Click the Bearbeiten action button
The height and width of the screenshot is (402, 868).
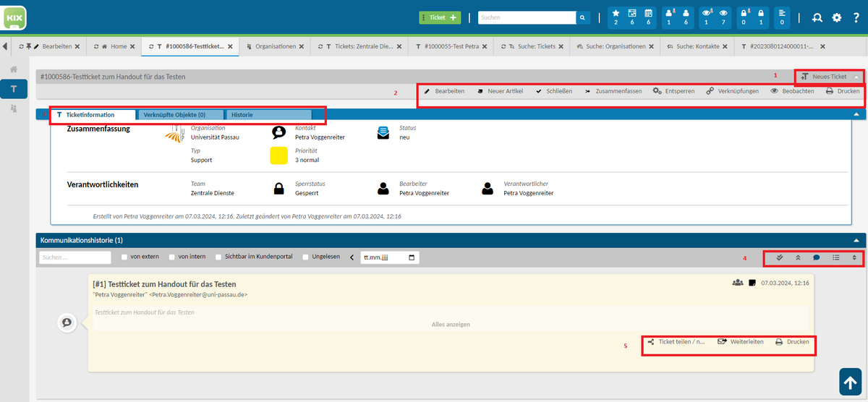444,91
